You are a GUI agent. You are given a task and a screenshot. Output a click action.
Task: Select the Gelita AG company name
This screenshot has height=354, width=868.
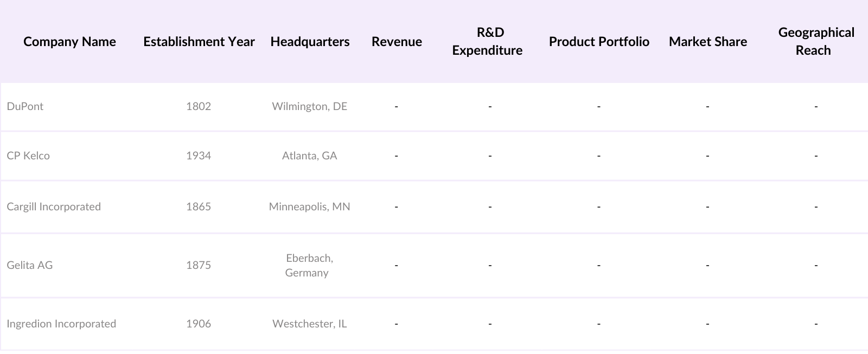30,265
